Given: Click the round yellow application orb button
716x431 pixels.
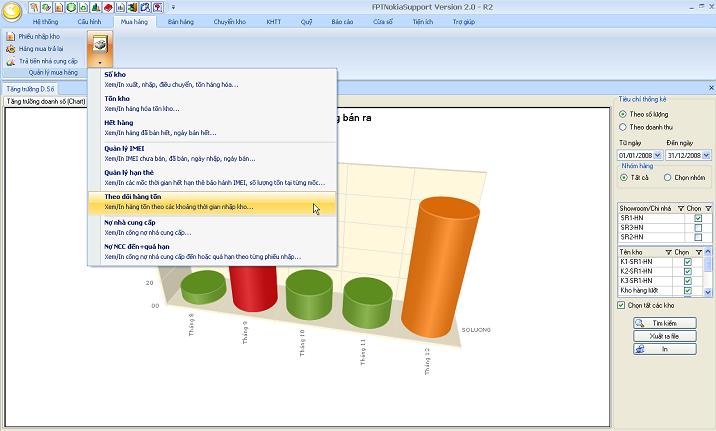Looking at the screenshot, I should [11, 11].
